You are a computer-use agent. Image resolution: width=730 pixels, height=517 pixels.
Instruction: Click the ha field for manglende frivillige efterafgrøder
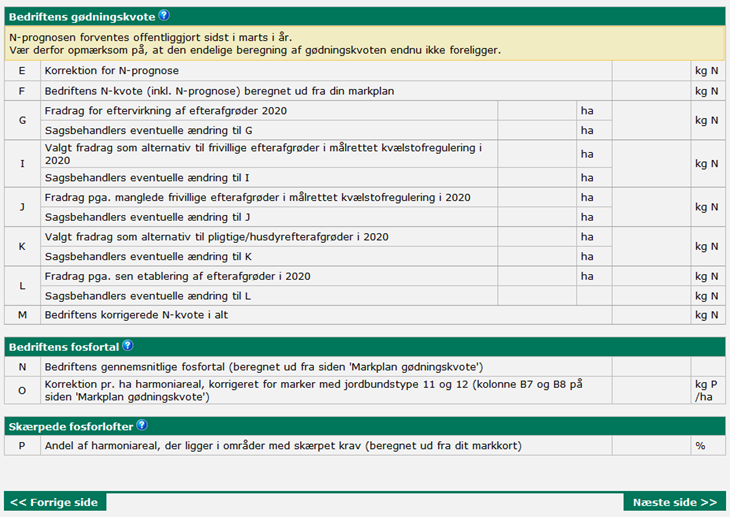[537, 197]
